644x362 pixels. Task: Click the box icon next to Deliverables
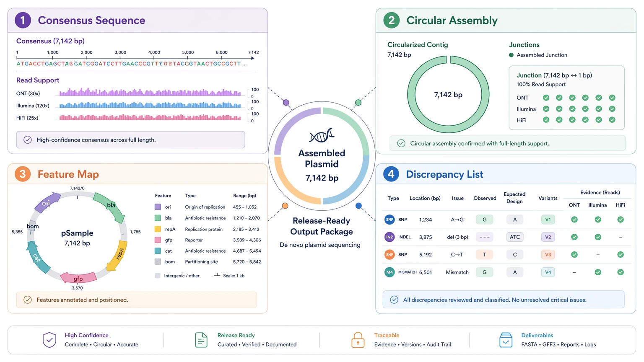(x=506, y=340)
